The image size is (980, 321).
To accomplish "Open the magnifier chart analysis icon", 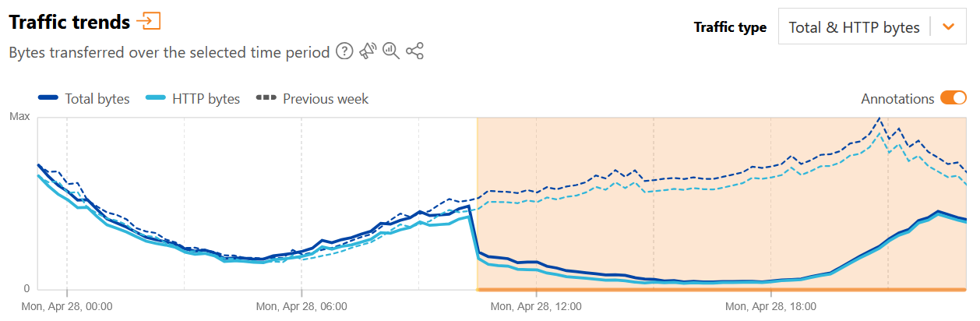I will (391, 52).
